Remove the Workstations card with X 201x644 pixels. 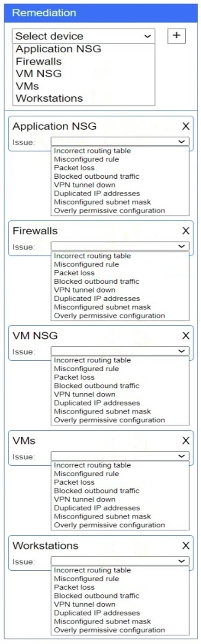point(185,546)
